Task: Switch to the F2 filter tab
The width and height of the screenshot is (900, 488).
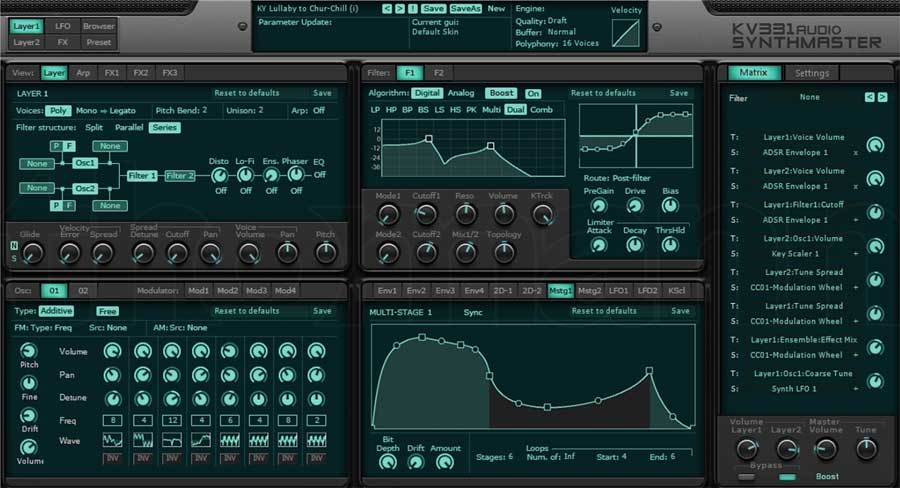Action: 439,73
